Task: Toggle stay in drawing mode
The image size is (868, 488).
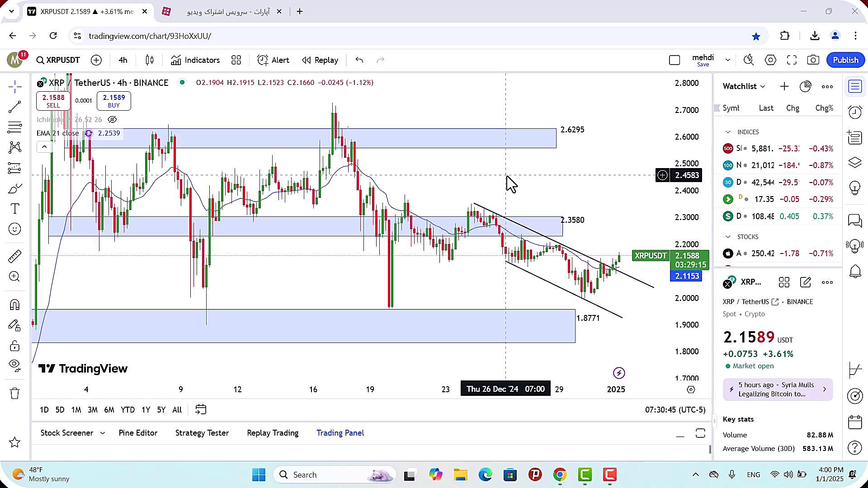Action: 15,325
